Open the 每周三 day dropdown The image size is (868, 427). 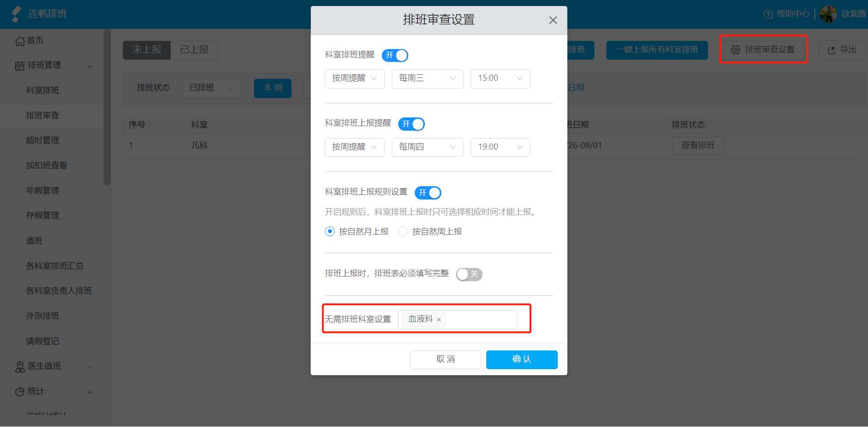[x=428, y=78]
